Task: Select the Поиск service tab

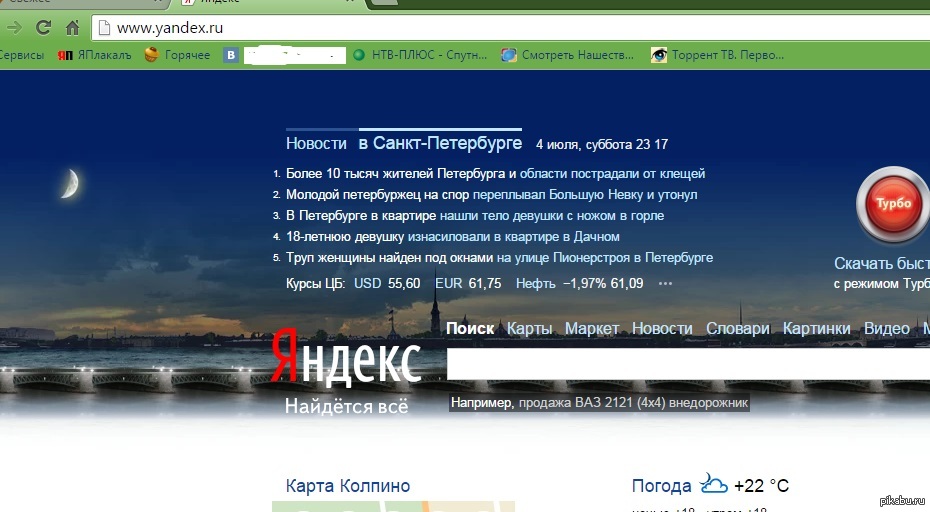Action: [x=470, y=328]
